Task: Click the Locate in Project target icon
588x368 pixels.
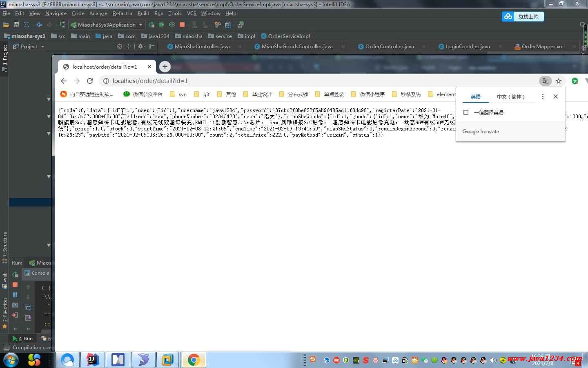Action: [120, 46]
